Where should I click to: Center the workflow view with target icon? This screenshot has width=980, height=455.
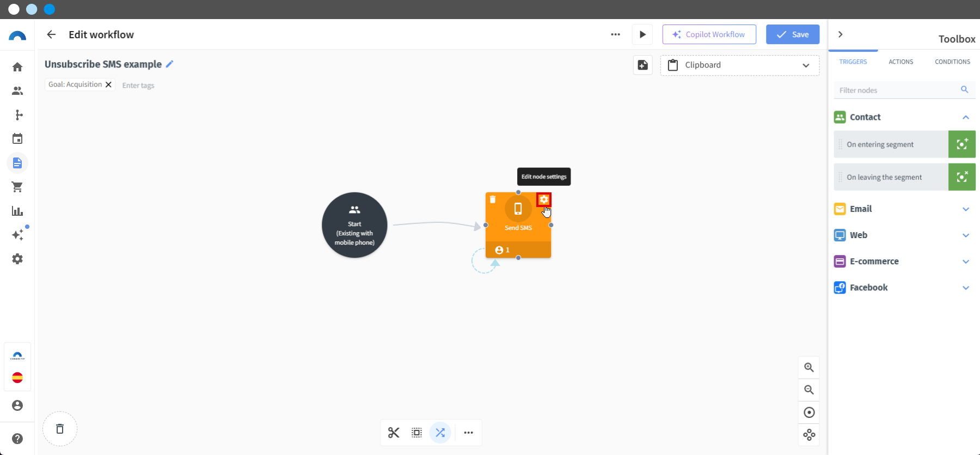[809, 412]
